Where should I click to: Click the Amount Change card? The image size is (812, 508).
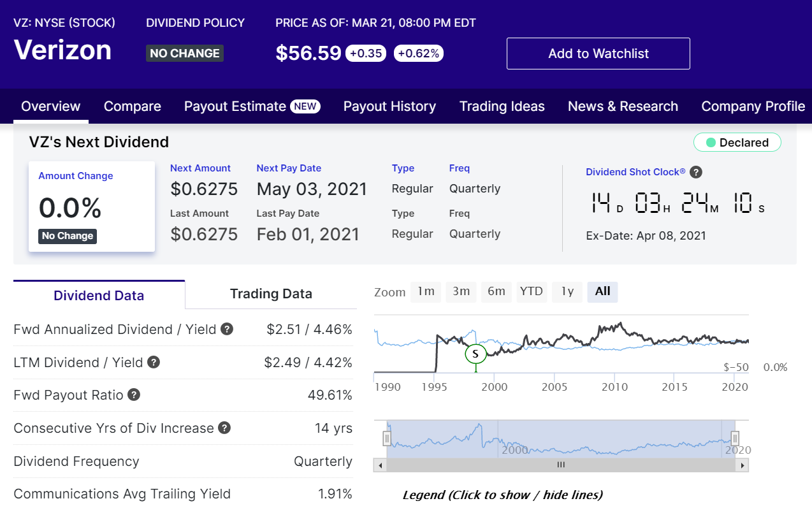tap(92, 207)
